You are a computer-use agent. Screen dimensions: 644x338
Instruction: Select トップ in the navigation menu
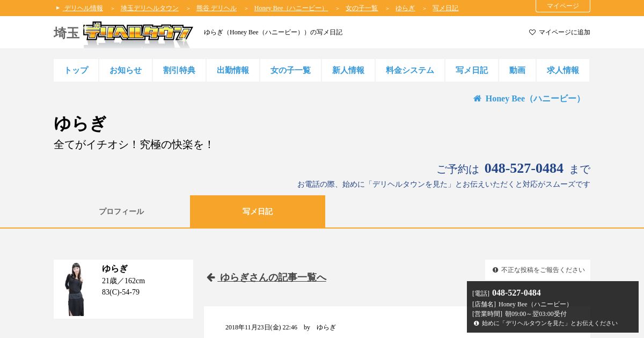click(x=76, y=70)
